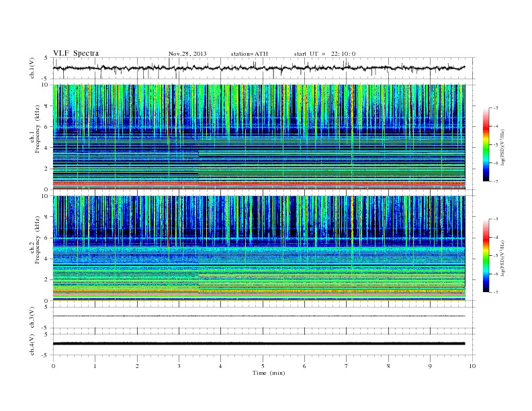532x411 pixels.
Task: Click the ch.2 colorbar 'log(PSD)(V²/Hz)' label
Action: [503, 259]
